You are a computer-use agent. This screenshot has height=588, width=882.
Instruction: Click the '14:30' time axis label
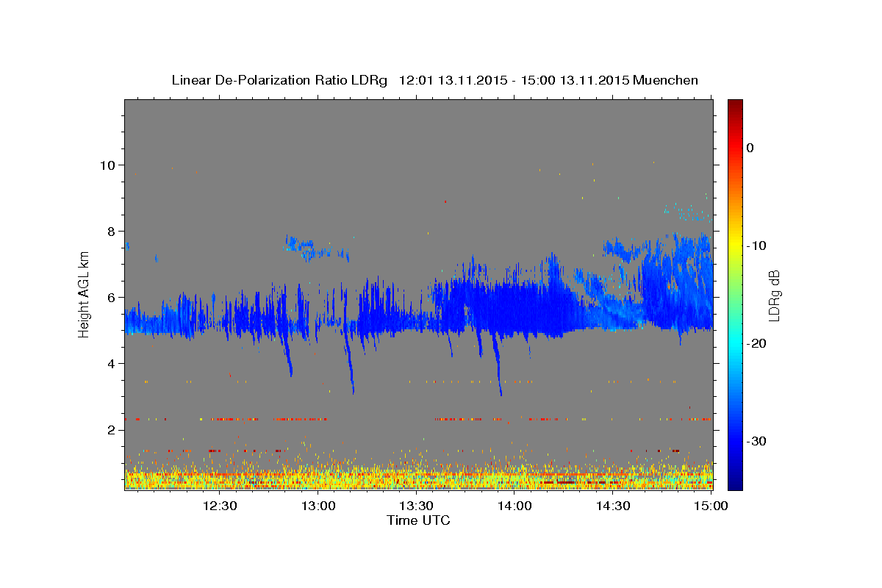[613, 506]
